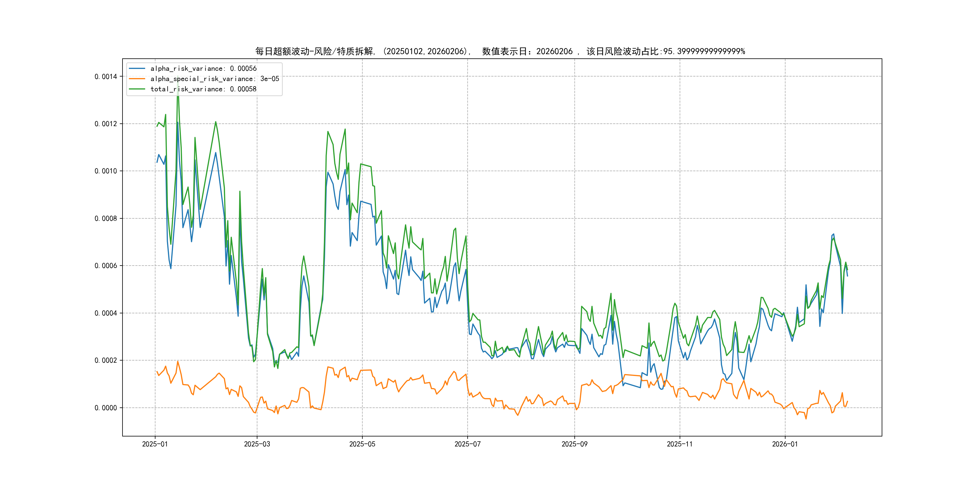Click the 2025-11 x-axis tick label

(679, 444)
